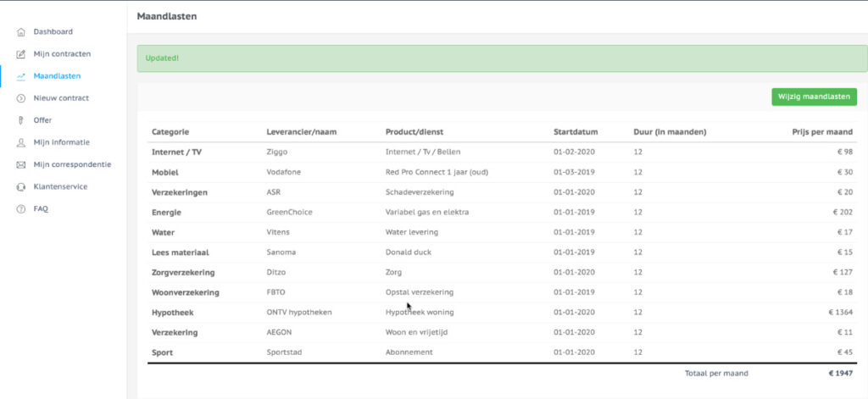Open Mijn correspondentie
The height and width of the screenshot is (399, 868).
(x=72, y=165)
